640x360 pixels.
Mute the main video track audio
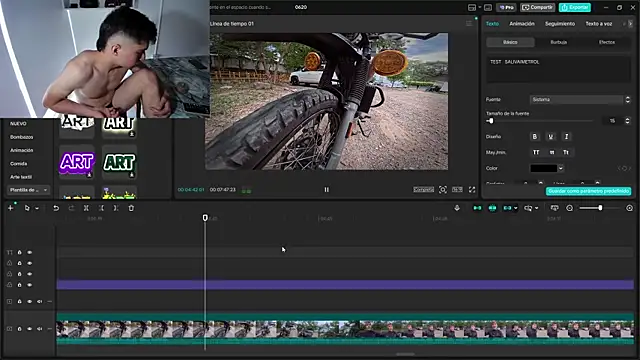point(40,329)
